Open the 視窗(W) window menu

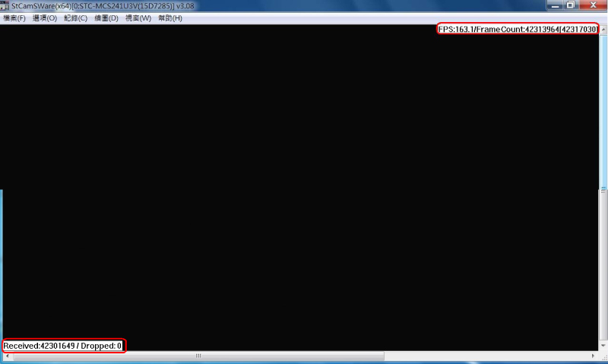(x=138, y=18)
